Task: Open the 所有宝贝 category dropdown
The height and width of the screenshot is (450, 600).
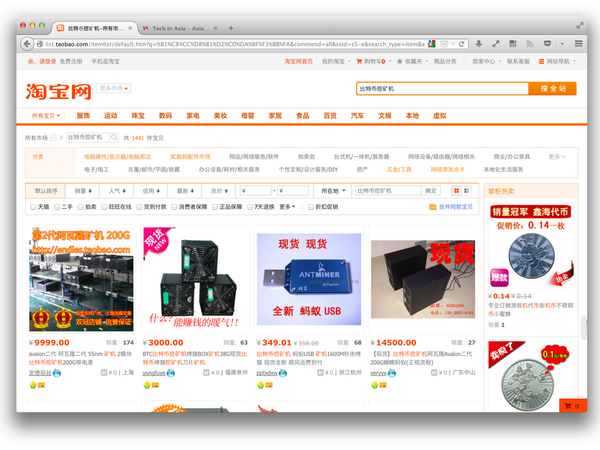Action: click(x=46, y=116)
